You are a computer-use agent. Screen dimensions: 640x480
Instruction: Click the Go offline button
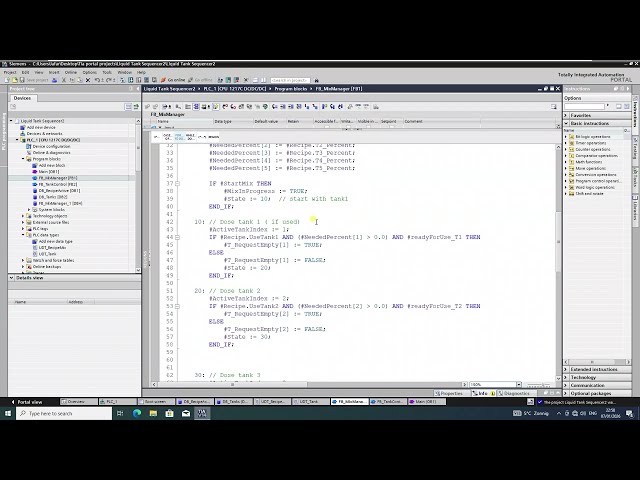pyautogui.click(x=200, y=80)
